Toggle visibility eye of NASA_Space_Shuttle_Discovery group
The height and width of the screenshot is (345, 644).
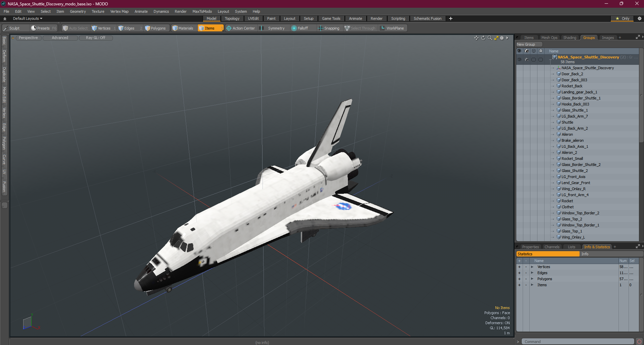pyautogui.click(x=519, y=59)
